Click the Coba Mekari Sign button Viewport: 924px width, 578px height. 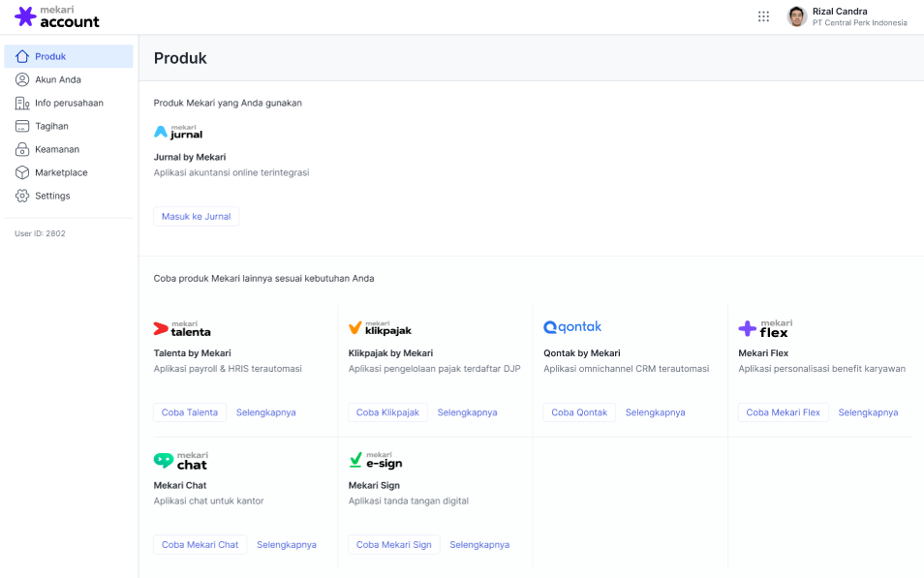coord(393,545)
